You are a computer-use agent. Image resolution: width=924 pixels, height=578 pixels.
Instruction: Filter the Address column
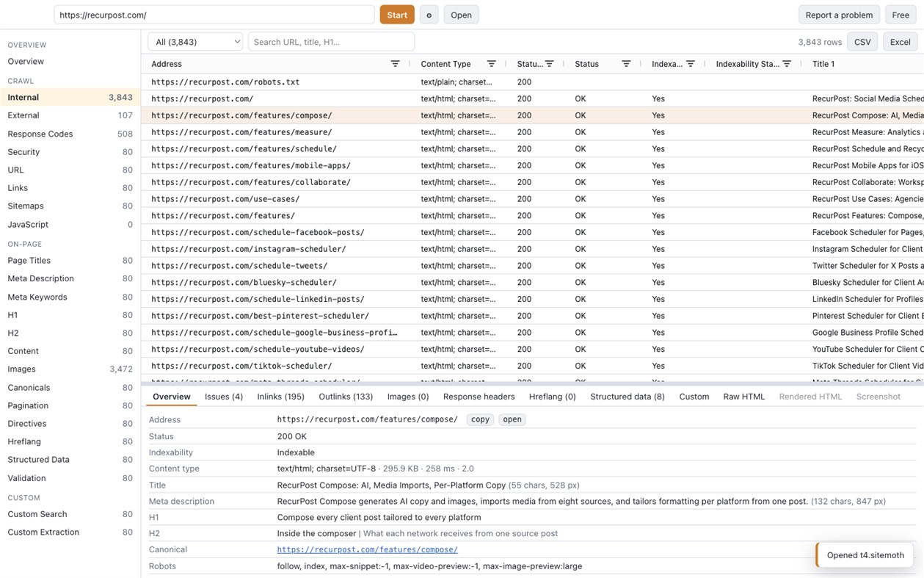[395, 64]
